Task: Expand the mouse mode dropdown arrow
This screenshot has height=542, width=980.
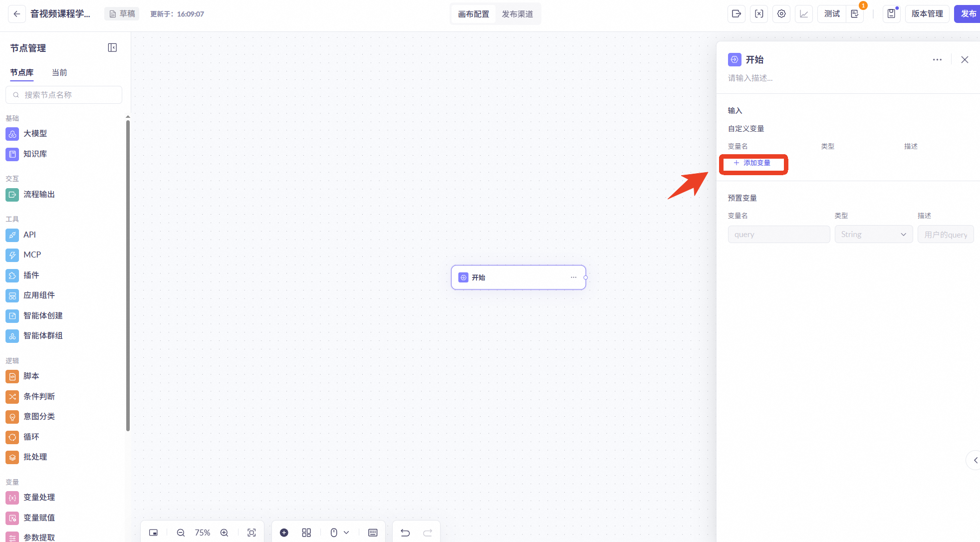Action: tap(346, 533)
